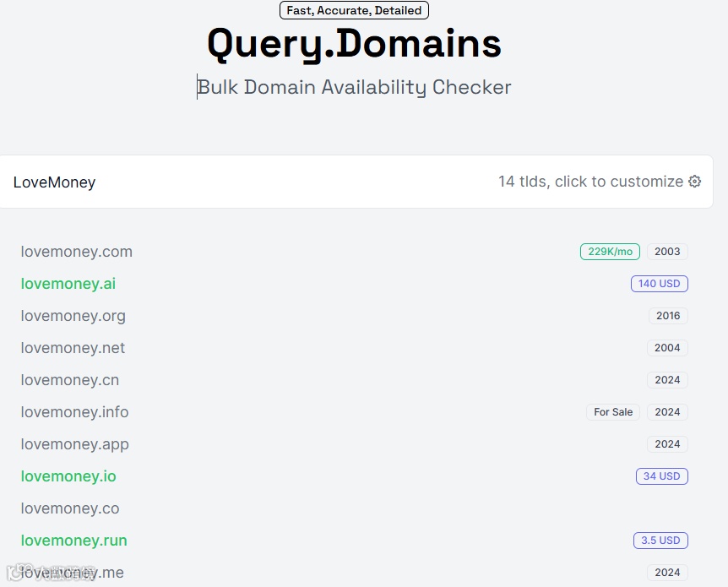Click the 2016 year badge
This screenshot has height=587, width=728.
click(x=668, y=316)
